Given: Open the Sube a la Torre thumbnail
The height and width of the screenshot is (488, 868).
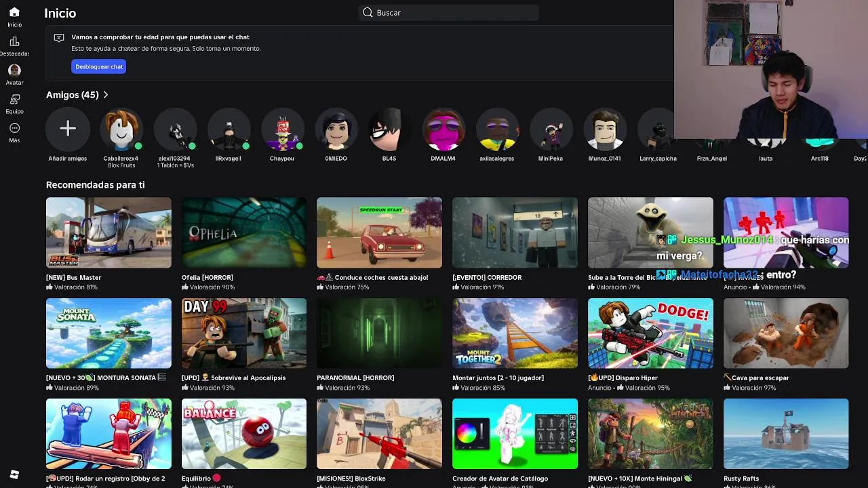Looking at the screenshot, I should (650, 232).
